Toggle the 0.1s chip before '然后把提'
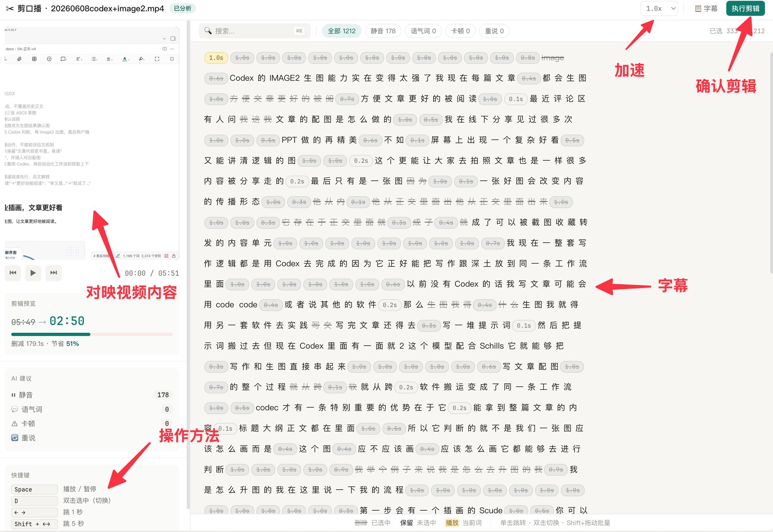This screenshot has height=532, width=773. [x=524, y=325]
